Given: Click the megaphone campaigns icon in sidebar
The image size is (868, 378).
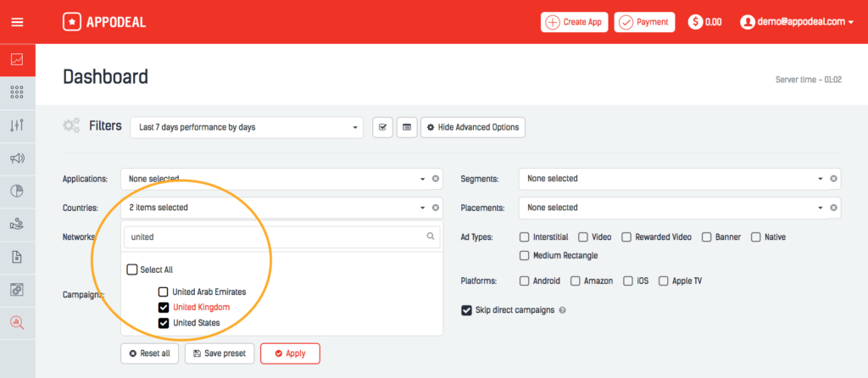Looking at the screenshot, I should pyautogui.click(x=17, y=158).
